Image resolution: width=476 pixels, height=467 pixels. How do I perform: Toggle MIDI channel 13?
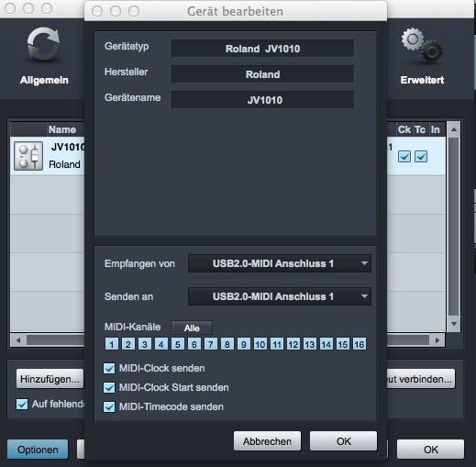point(310,344)
